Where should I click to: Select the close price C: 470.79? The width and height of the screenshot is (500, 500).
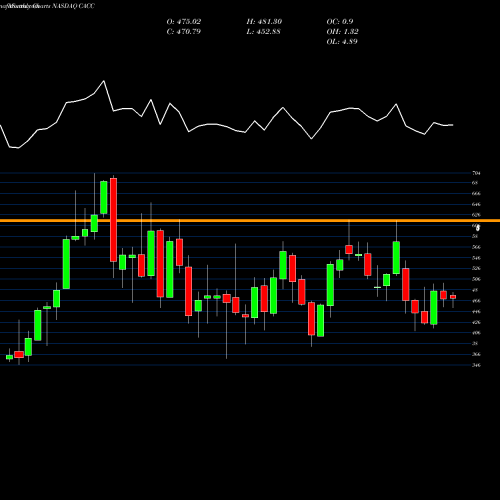pyautogui.click(x=184, y=32)
